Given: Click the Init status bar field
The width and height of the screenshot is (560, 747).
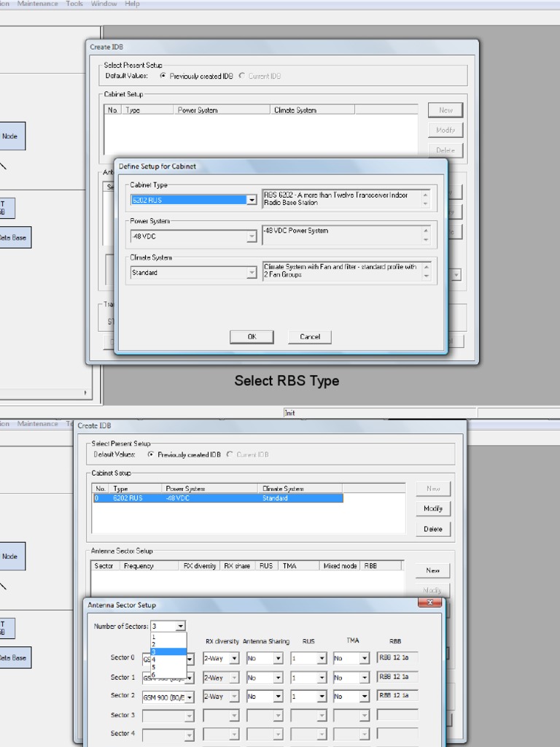Looking at the screenshot, I should (x=379, y=413).
